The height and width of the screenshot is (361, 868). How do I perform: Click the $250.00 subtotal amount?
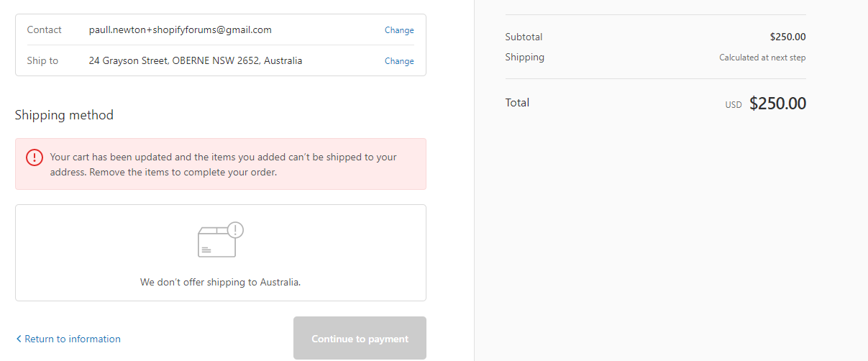(x=787, y=37)
